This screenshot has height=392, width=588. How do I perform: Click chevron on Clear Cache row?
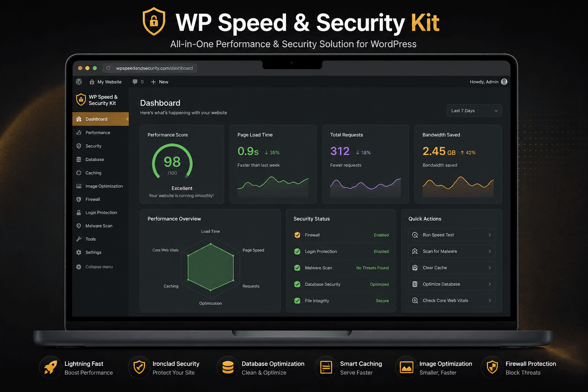[x=490, y=268]
